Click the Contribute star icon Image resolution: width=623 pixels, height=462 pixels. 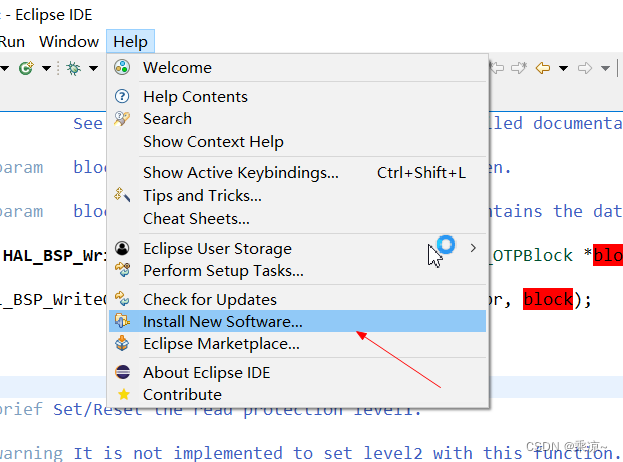[x=124, y=394]
